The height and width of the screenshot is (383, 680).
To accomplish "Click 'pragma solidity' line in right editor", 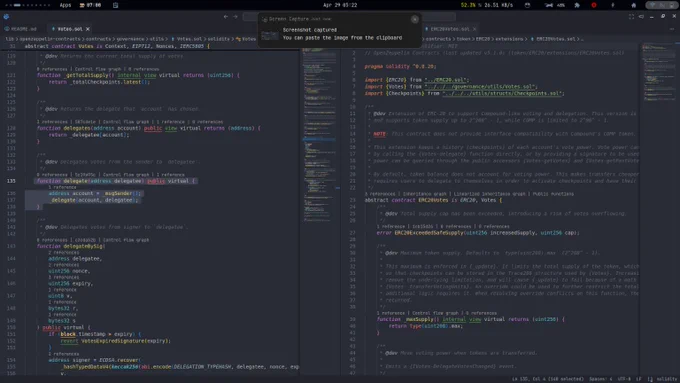I will (400, 66).
